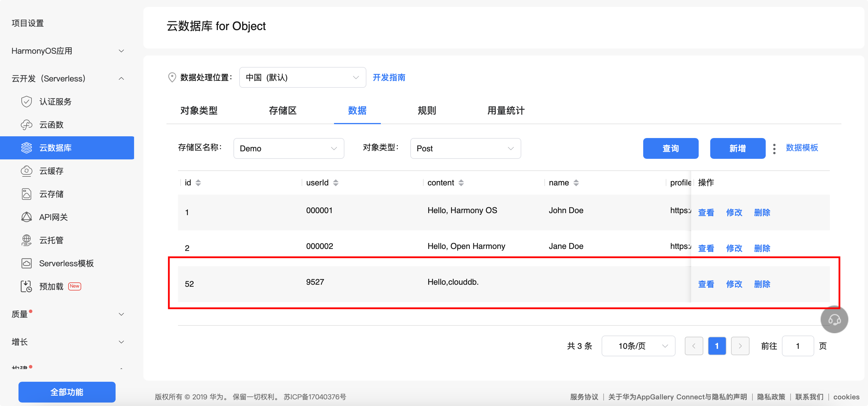Open the 开发指南 link
The image size is (868, 406).
(x=389, y=77)
